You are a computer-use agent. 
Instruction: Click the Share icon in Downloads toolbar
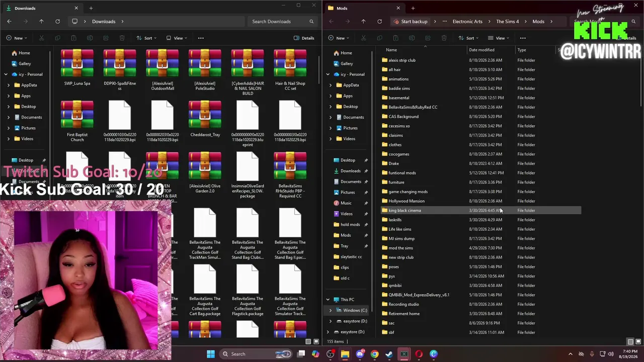coord(106,38)
